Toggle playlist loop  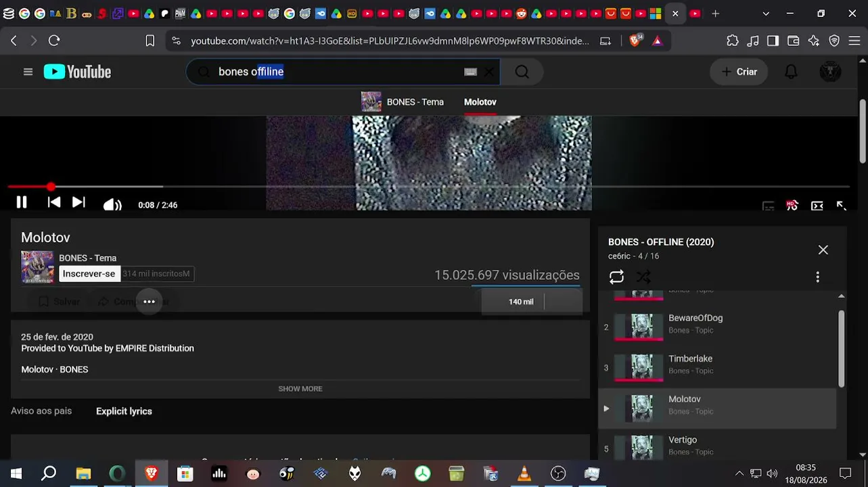[x=616, y=277]
